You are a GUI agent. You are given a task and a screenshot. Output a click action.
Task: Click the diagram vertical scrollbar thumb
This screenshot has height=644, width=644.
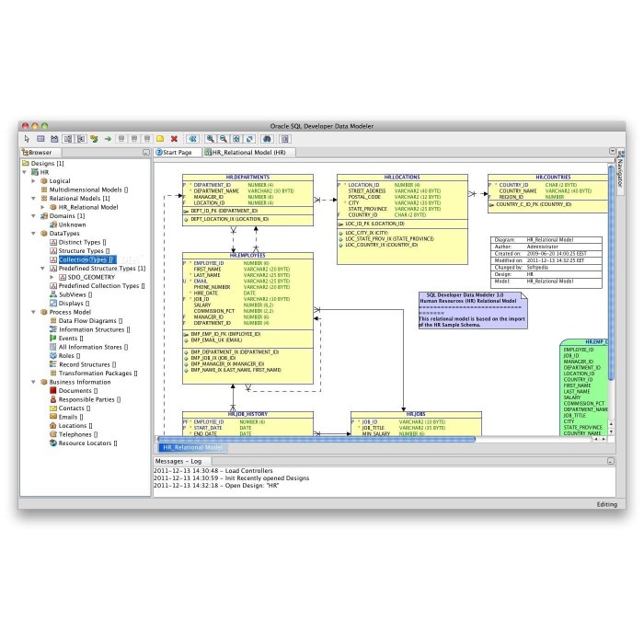click(x=611, y=273)
